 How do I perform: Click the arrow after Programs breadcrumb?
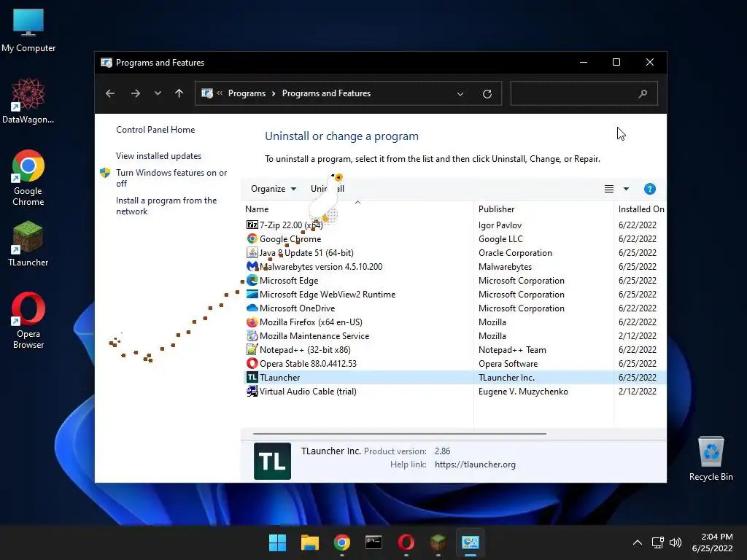[274, 93]
